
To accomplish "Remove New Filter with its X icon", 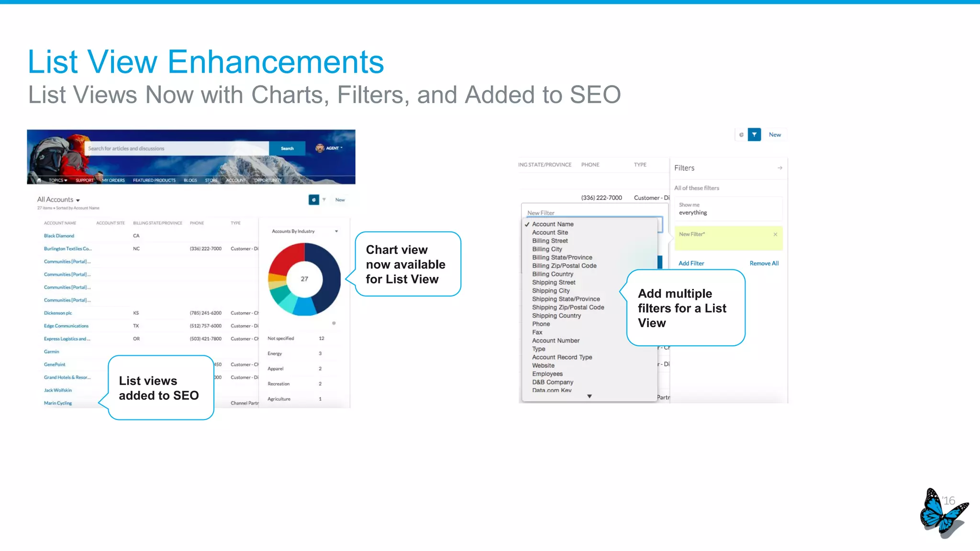I will point(775,234).
